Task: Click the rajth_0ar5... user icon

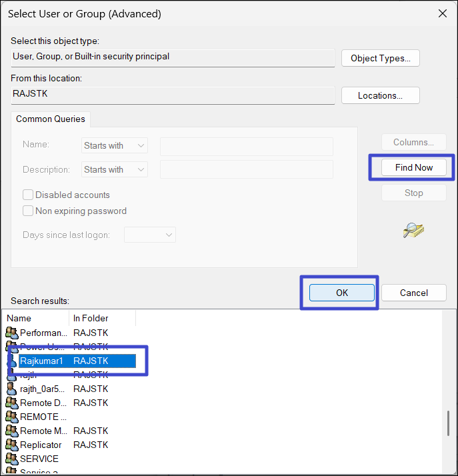Action: click(x=12, y=389)
